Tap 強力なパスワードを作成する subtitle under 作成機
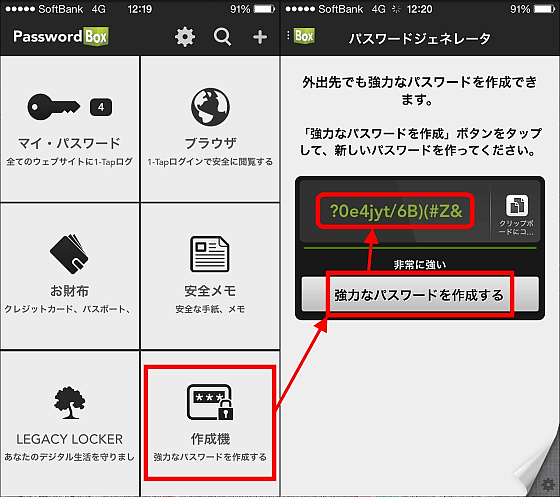The height and width of the screenshot is (497, 560). pos(210,457)
